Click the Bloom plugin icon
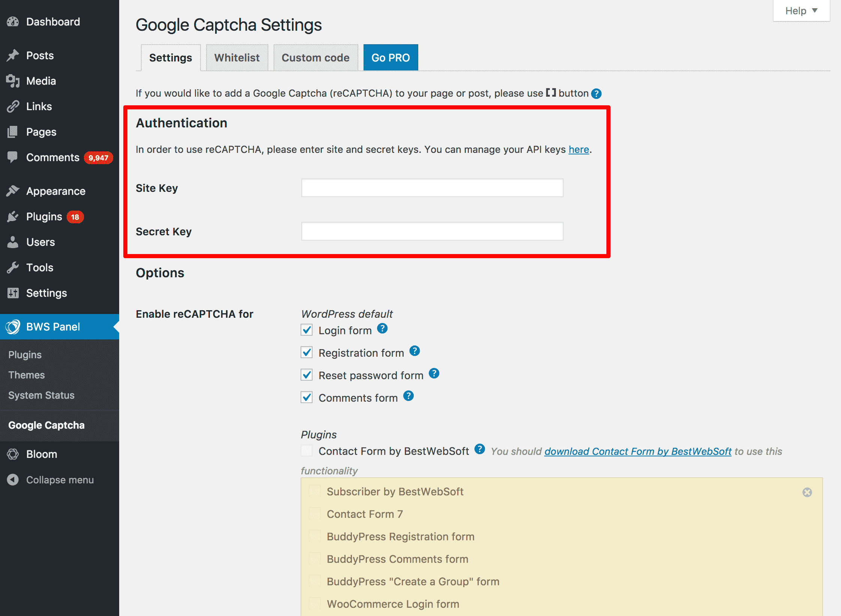The height and width of the screenshot is (616, 841). click(x=13, y=454)
